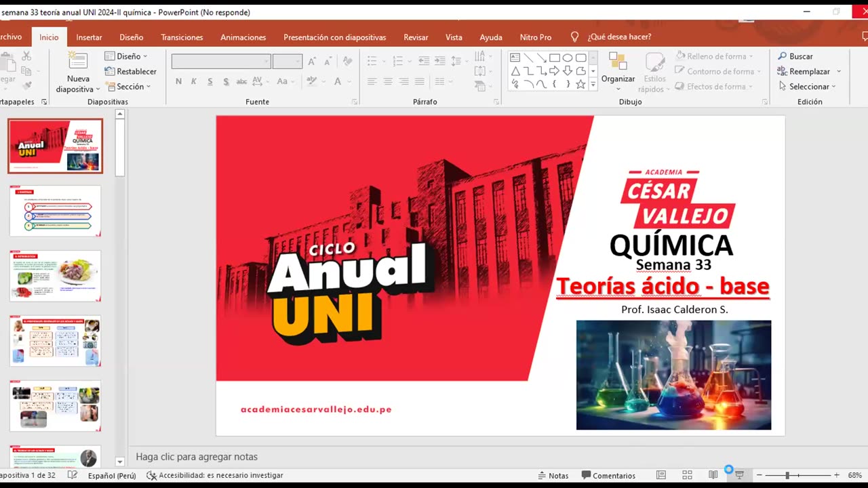This screenshot has height=488, width=868.
Task: Toggle center text alignment
Action: point(388,81)
